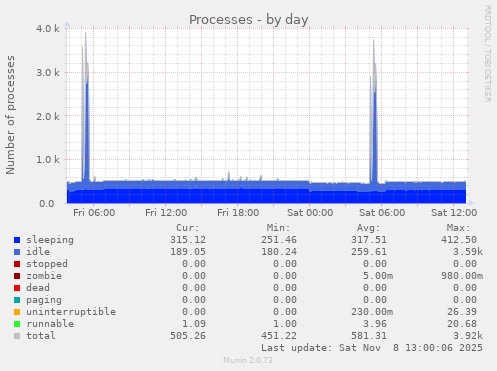Click the 'zombie' legend label
The image size is (497, 371).
[x=44, y=276]
